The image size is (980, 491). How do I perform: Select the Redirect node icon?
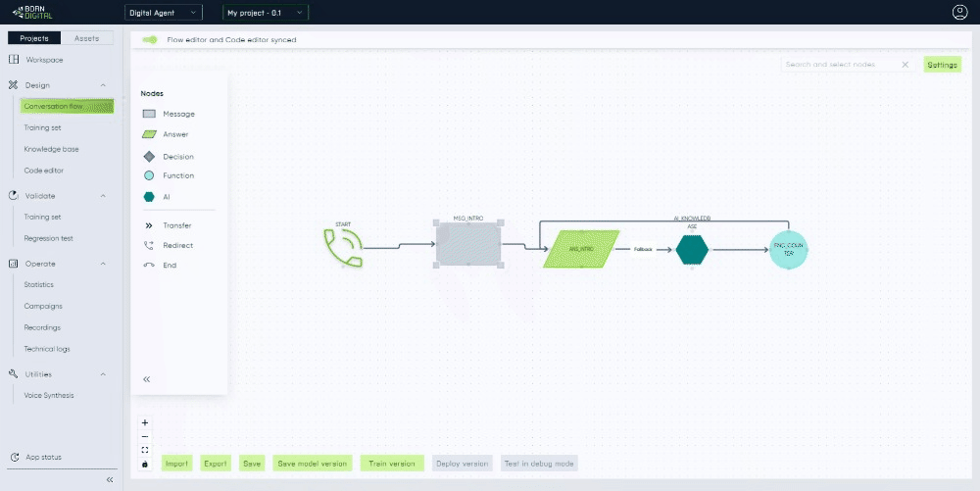tap(149, 245)
